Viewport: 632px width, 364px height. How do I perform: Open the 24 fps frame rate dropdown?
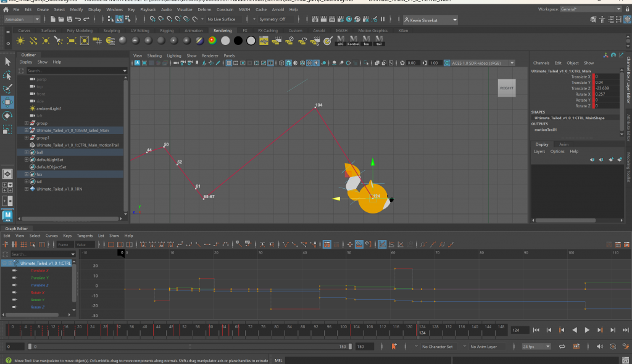[x=536, y=347]
